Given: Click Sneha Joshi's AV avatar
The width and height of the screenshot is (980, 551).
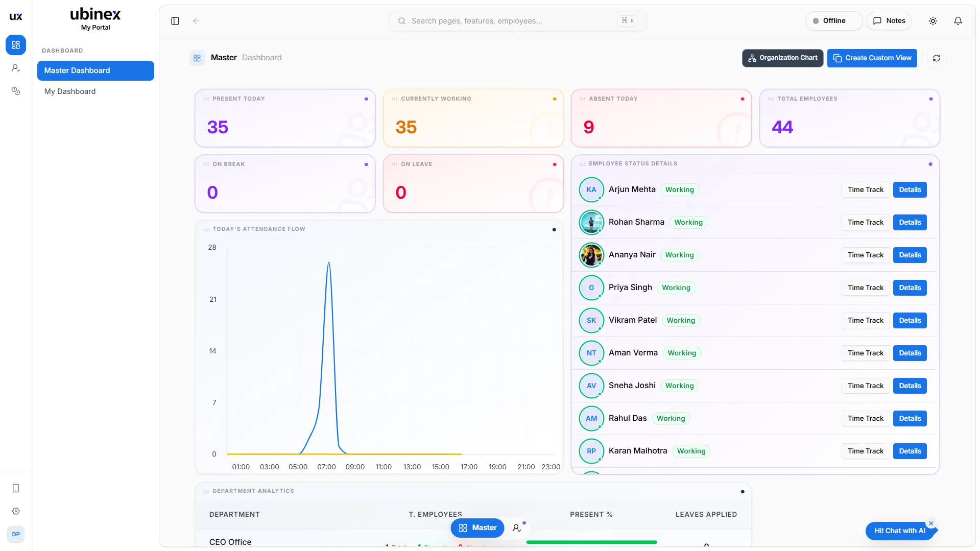Looking at the screenshot, I should (x=591, y=386).
